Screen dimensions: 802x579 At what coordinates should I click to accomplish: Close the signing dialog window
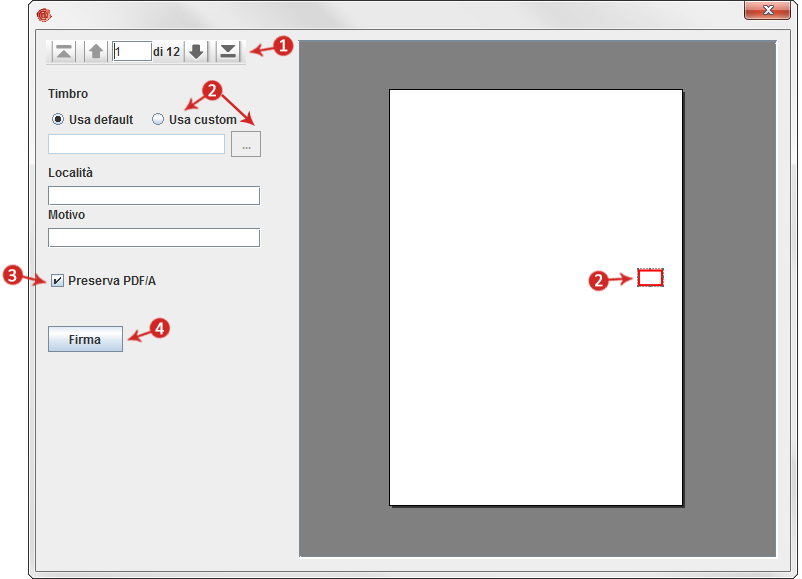pos(768,11)
